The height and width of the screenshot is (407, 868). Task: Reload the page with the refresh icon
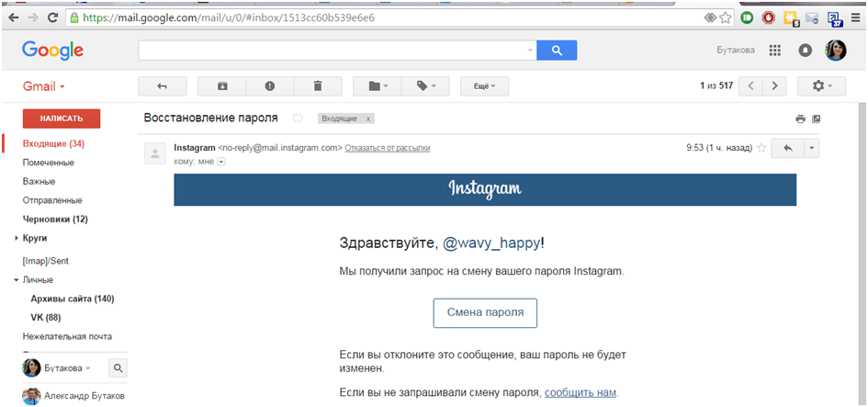(53, 17)
